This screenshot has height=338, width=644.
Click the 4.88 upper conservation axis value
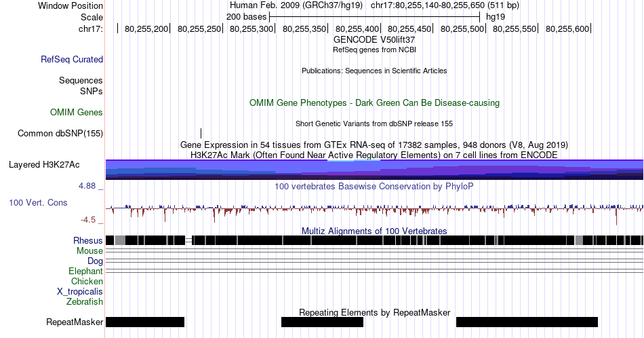pos(87,186)
